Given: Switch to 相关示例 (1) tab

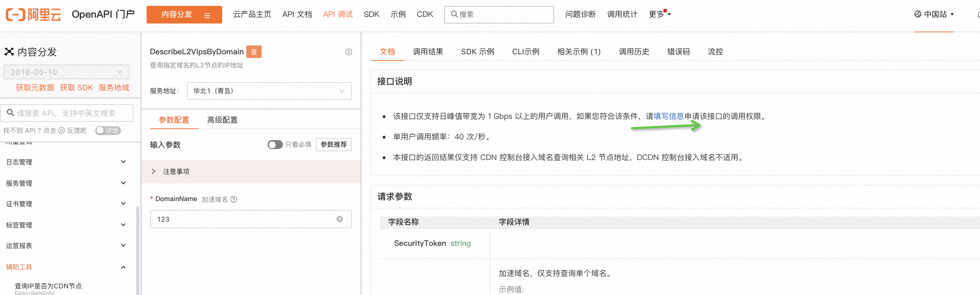Looking at the screenshot, I should pyautogui.click(x=579, y=52).
